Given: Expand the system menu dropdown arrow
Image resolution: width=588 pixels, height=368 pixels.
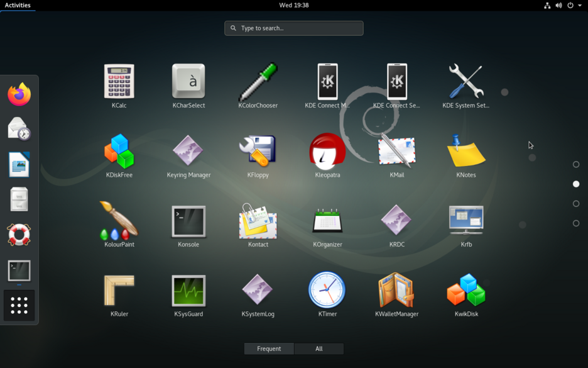Looking at the screenshot, I should coord(580,5).
